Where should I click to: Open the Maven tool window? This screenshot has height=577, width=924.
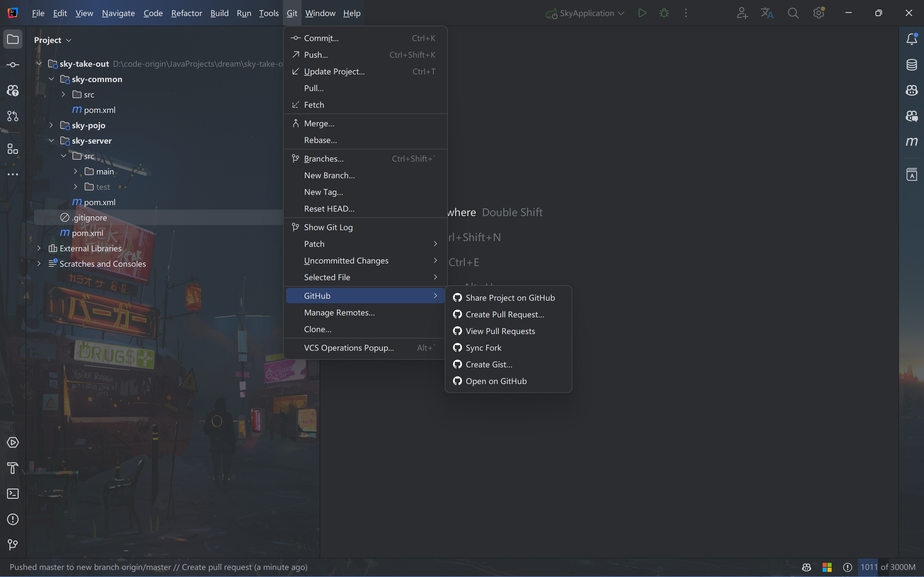[x=912, y=142]
